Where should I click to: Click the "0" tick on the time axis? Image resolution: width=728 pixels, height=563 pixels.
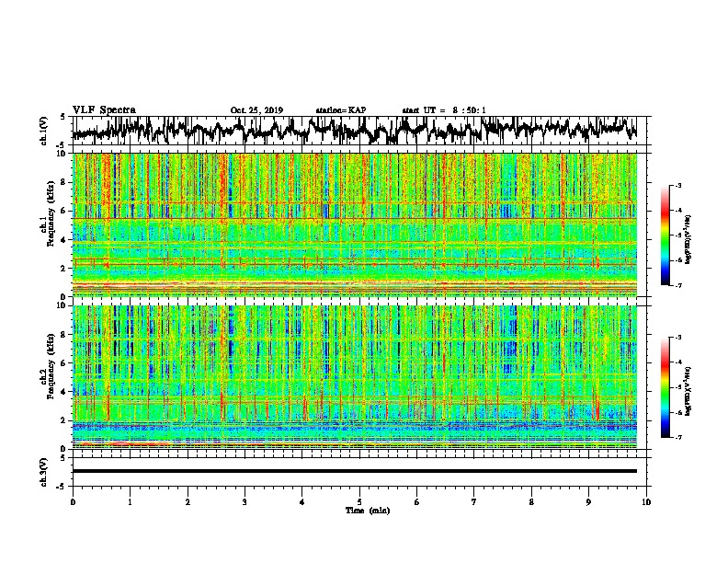pyautogui.click(x=73, y=502)
